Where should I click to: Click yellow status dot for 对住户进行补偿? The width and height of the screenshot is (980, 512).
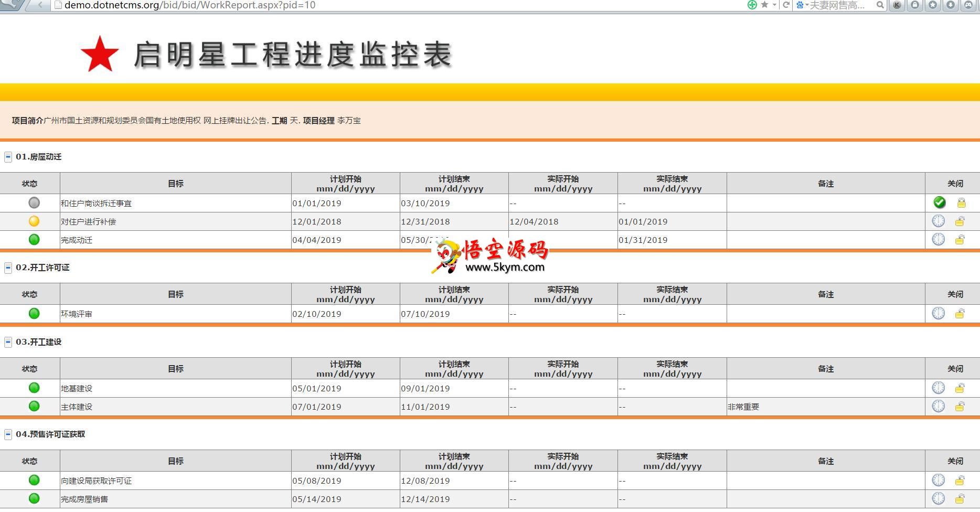click(34, 221)
